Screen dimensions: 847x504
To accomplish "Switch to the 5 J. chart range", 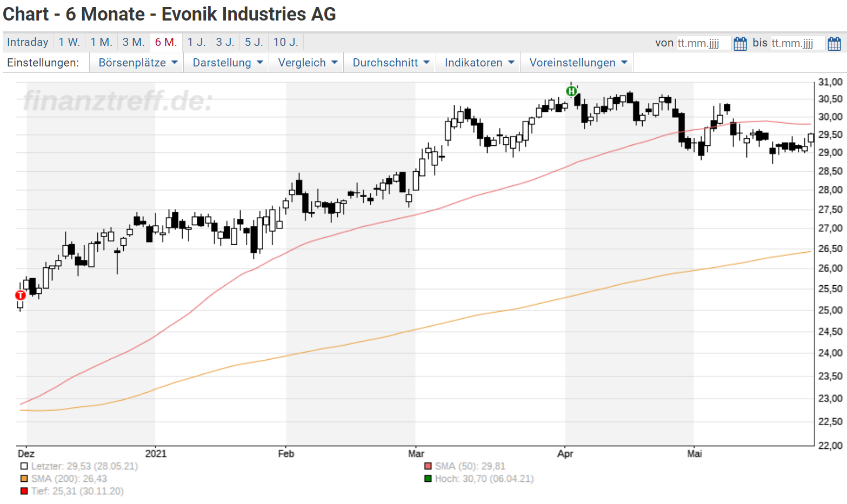I will (x=254, y=42).
